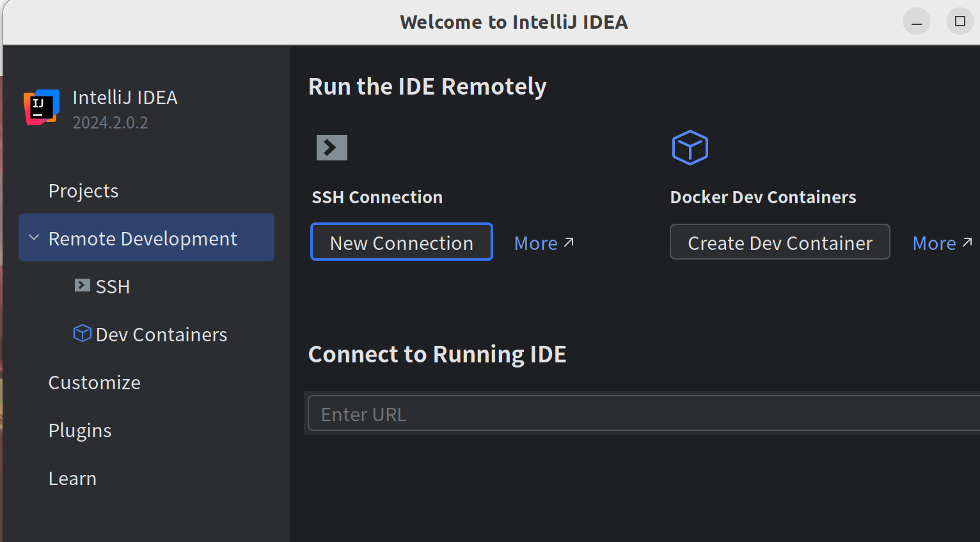This screenshot has height=542, width=980.
Task: Click the terminal icon above SSH Connection
Action: (x=331, y=148)
